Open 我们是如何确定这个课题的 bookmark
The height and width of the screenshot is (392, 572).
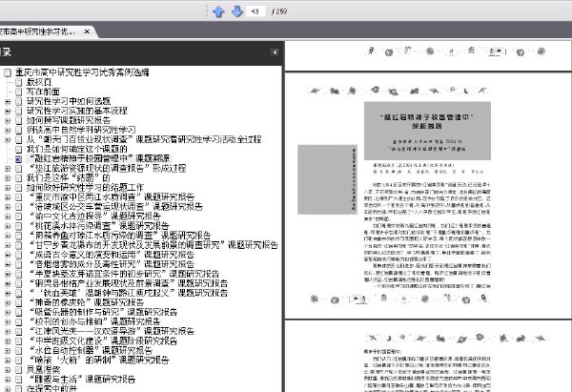[77, 149]
